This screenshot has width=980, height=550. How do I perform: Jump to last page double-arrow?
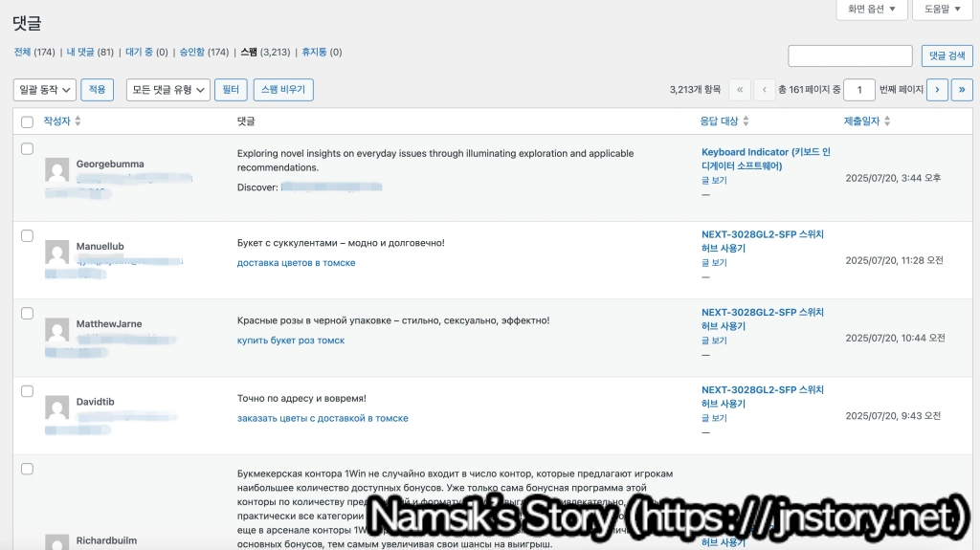(x=962, y=90)
